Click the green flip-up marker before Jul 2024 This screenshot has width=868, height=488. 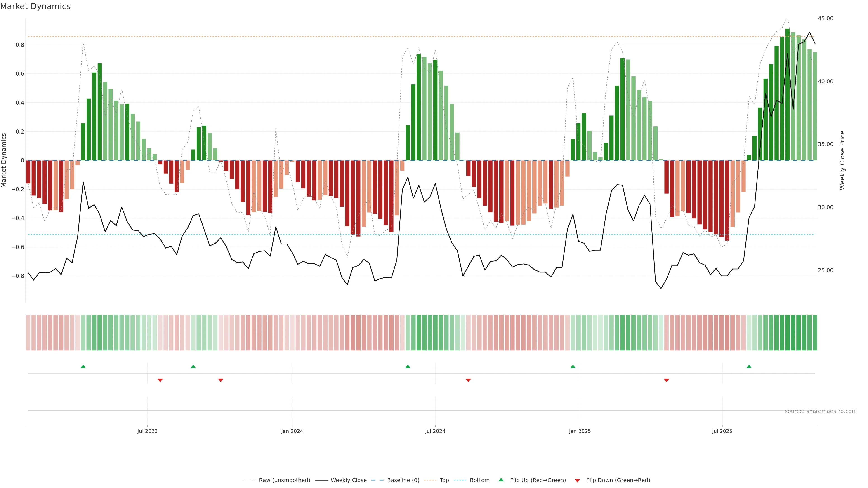pos(408,366)
